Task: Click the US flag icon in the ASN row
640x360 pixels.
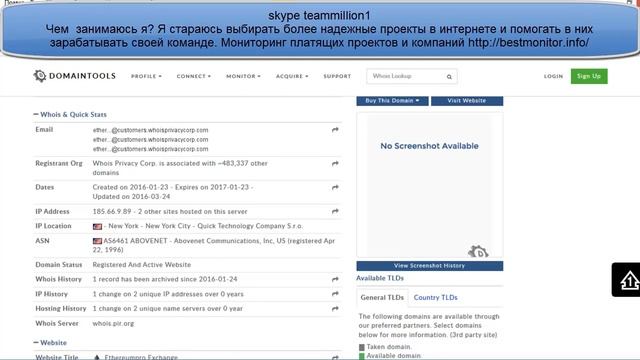Action: 97,241
